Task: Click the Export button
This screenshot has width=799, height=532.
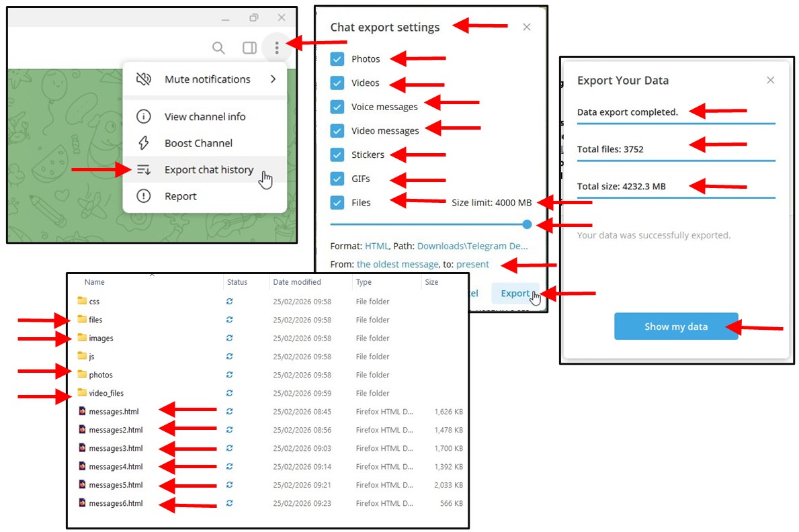Action: coord(515,294)
